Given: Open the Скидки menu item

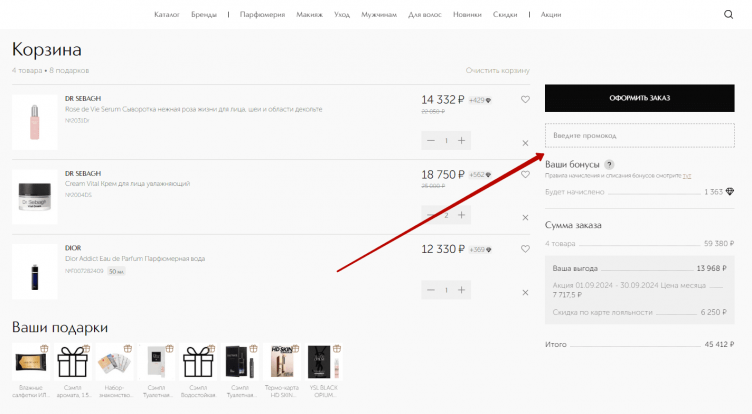Looking at the screenshot, I should (505, 15).
